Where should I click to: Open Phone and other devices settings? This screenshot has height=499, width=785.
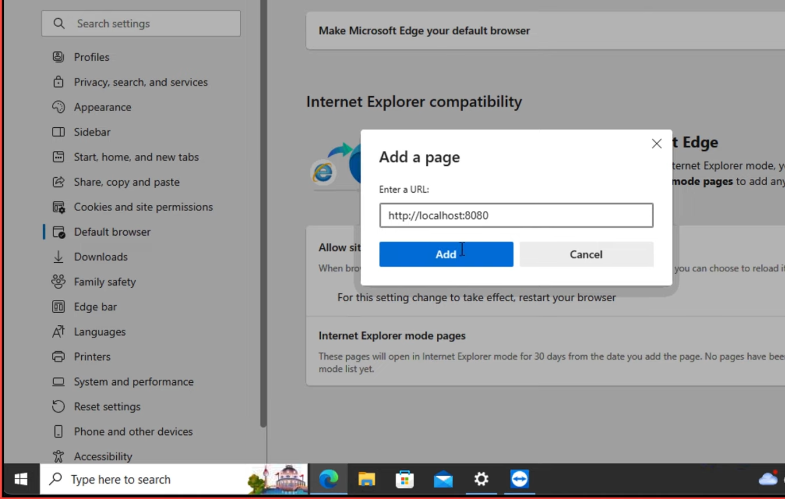[133, 431]
